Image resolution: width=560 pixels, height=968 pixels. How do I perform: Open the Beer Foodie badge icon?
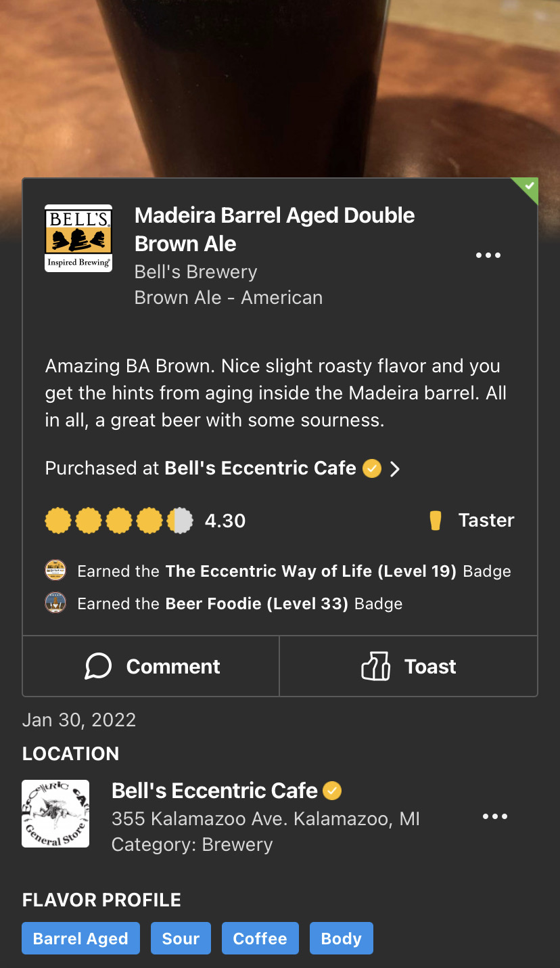coord(55,603)
